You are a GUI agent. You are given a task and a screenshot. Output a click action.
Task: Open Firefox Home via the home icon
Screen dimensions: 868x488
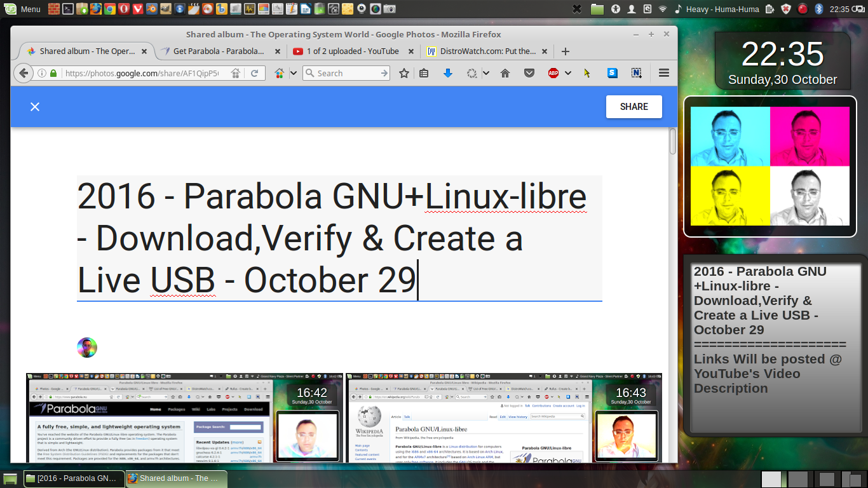point(505,72)
